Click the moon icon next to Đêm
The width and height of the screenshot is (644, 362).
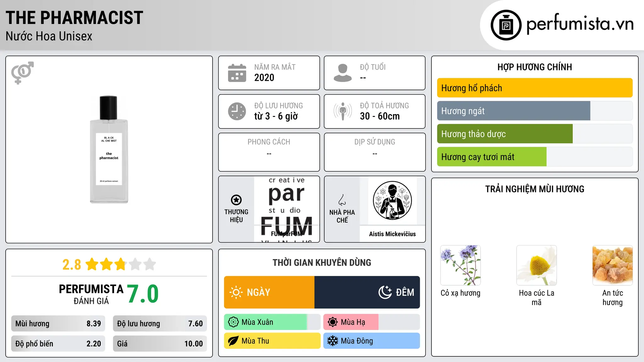point(385,292)
